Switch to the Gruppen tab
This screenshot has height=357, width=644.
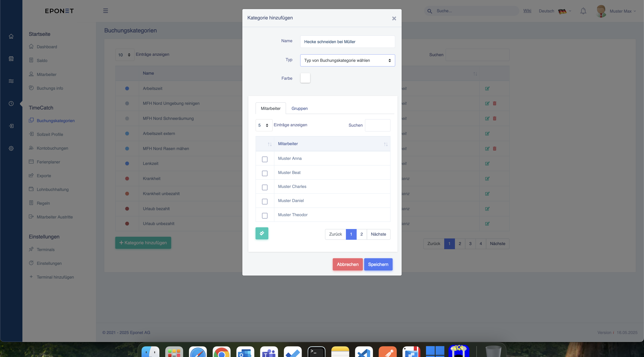300,108
